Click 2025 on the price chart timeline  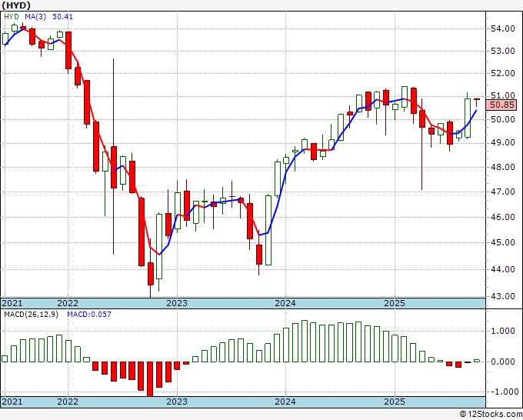pyautogui.click(x=395, y=303)
